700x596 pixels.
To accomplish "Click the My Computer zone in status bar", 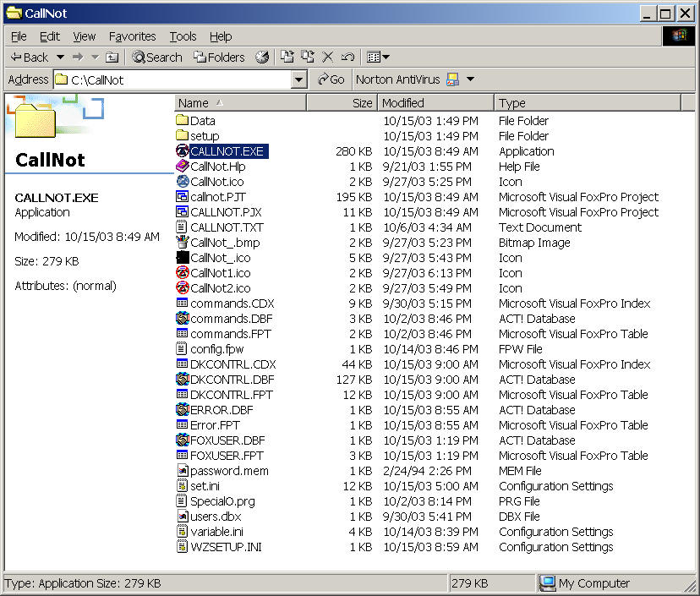I will (x=585, y=583).
